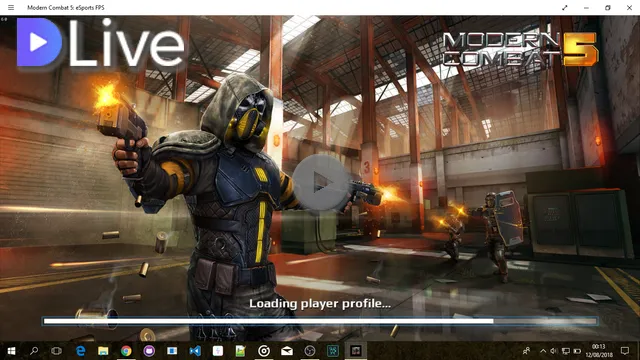This screenshot has height=360, width=640.
Task: Launch Visual Studio Code from the taskbar
Action: 195,351
